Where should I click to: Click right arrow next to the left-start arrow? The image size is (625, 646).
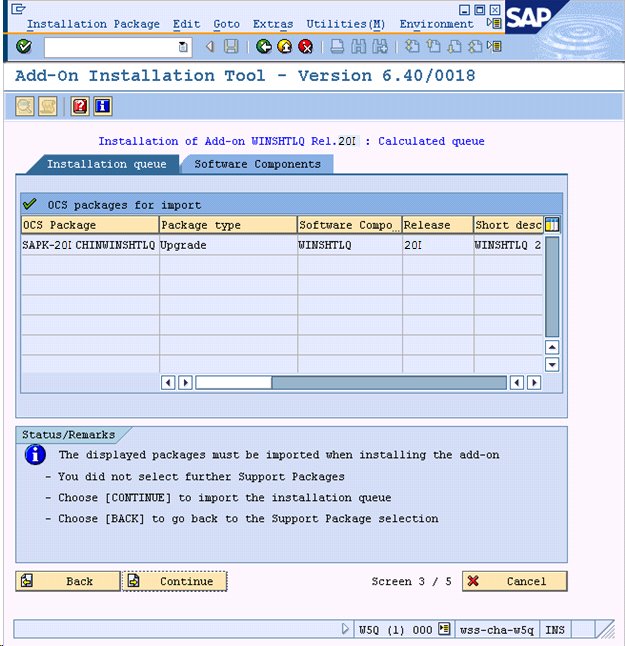coord(185,383)
